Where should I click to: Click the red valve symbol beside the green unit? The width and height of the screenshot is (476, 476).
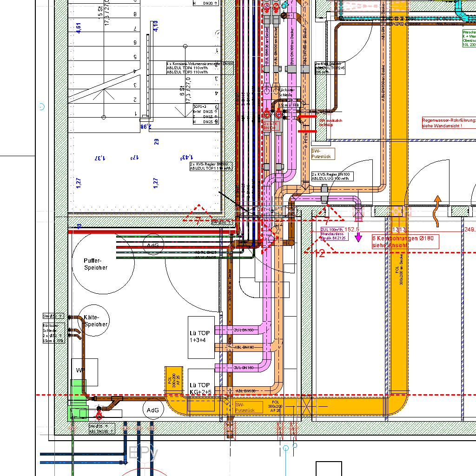pyautogui.click(x=99, y=411)
